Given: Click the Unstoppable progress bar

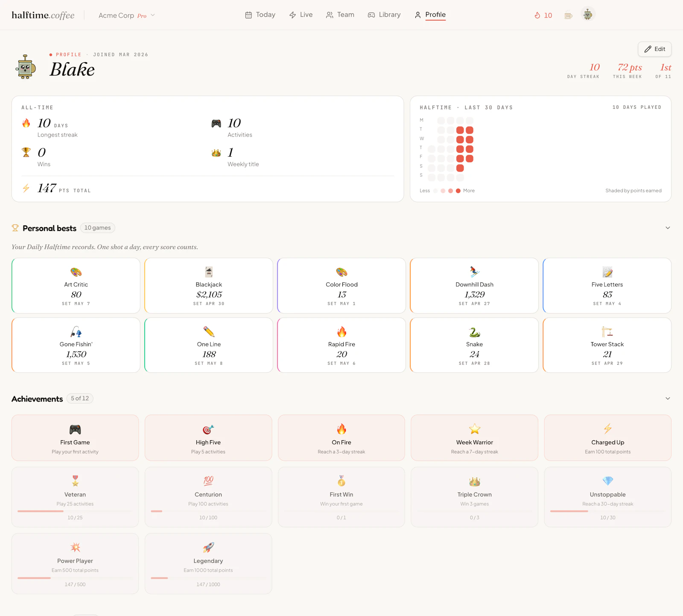Looking at the screenshot, I should [608, 511].
